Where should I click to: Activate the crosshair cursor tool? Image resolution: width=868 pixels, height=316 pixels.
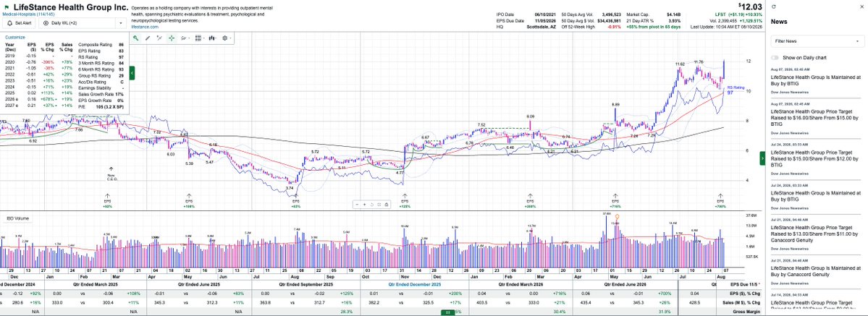click(x=172, y=38)
